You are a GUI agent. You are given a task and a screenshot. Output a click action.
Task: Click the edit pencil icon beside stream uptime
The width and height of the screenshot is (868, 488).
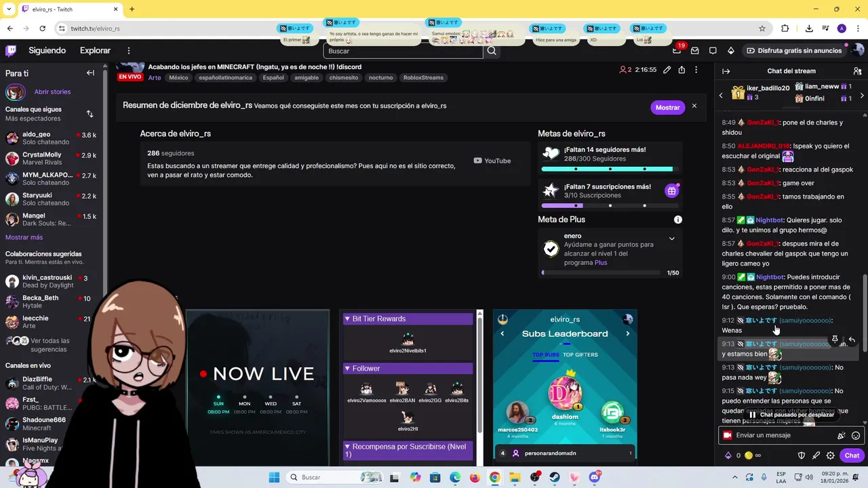pos(667,70)
